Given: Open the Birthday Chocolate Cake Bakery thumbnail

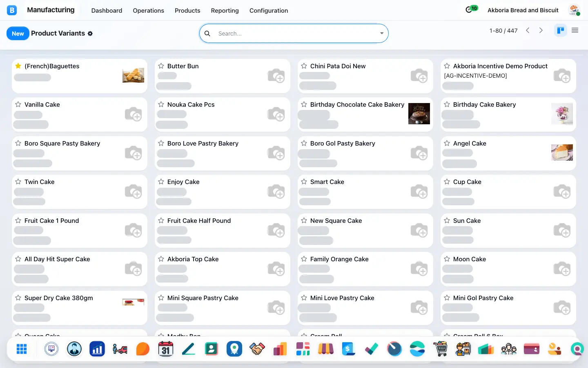Looking at the screenshot, I should pos(419,114).
